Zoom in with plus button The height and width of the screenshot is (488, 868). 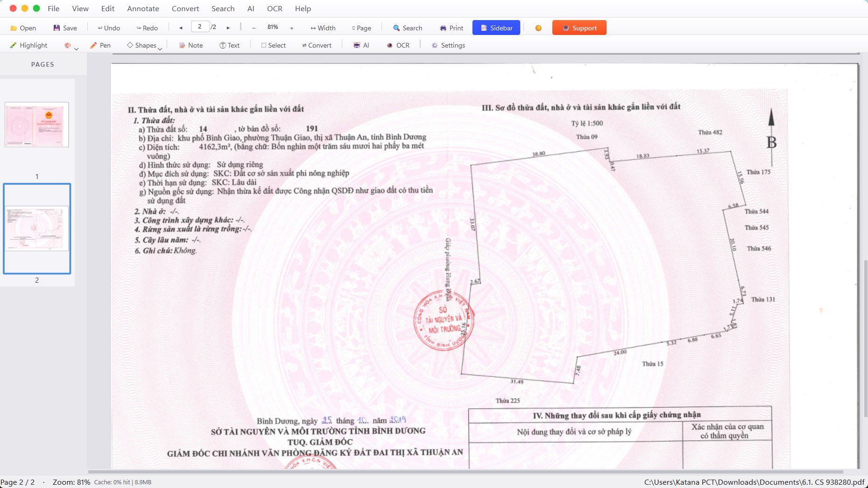[x=292, y=28]
